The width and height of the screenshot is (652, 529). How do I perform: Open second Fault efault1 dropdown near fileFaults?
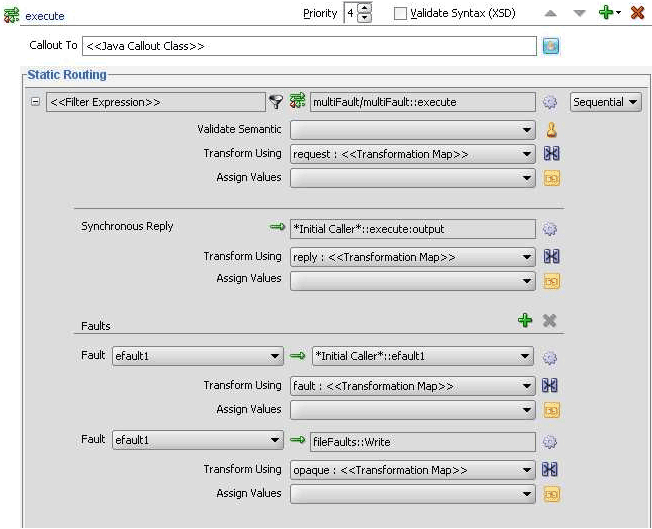(x=198, y=440)
